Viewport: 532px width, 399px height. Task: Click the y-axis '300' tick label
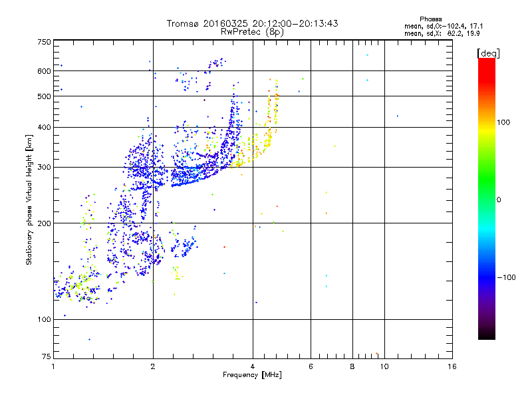[x=44, y=168]
